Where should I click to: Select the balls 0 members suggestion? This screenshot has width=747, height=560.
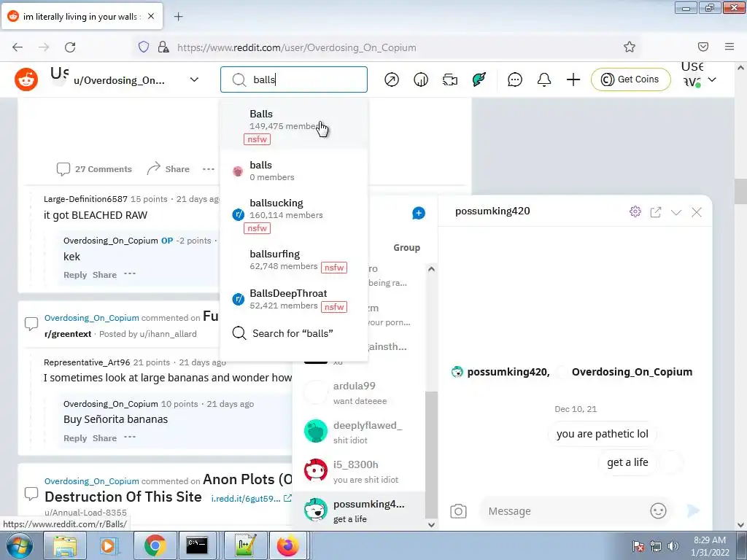(x=294, y=171)
